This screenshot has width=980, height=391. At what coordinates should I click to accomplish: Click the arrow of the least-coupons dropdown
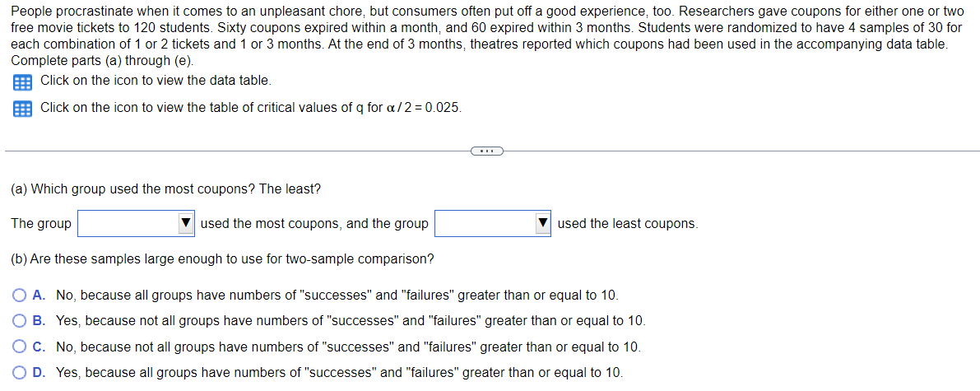[542, 223]
